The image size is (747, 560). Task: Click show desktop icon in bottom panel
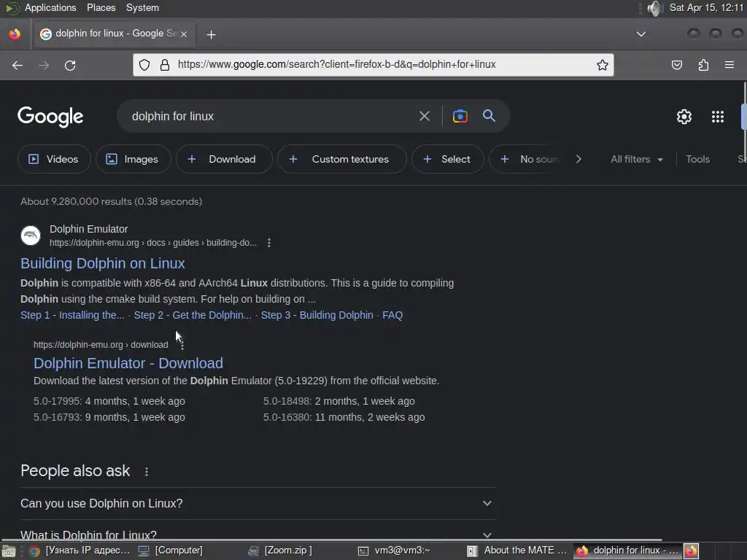coord(9,551)
